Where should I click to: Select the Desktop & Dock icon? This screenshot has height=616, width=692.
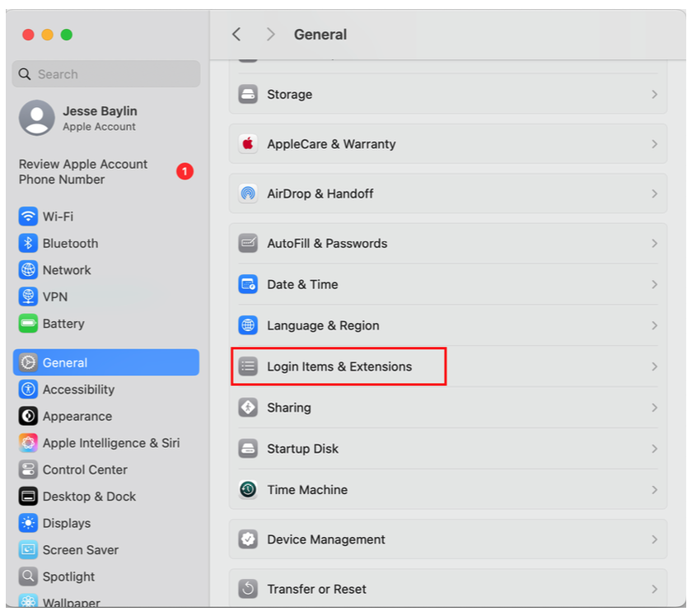coord(28,497)
